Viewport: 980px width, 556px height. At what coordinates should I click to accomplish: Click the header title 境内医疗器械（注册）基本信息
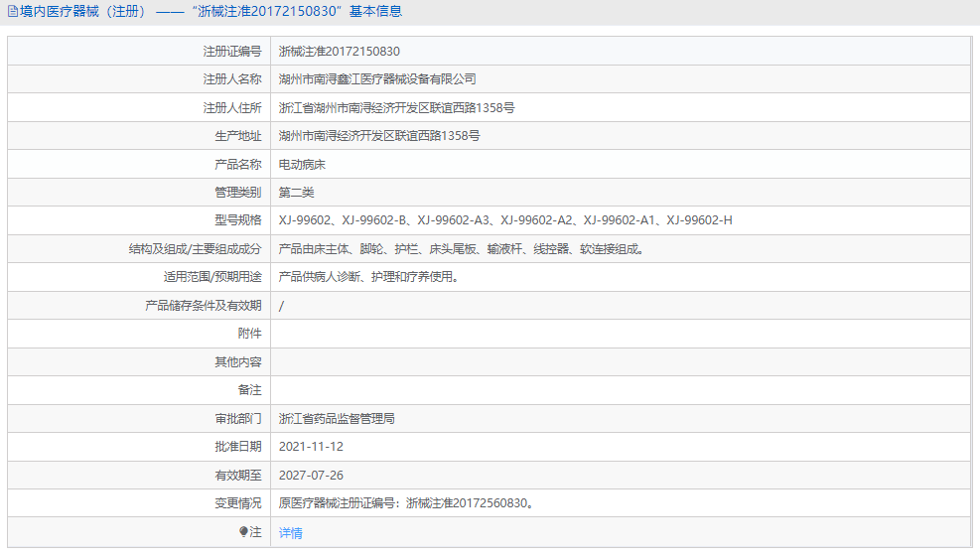[210, 11]
